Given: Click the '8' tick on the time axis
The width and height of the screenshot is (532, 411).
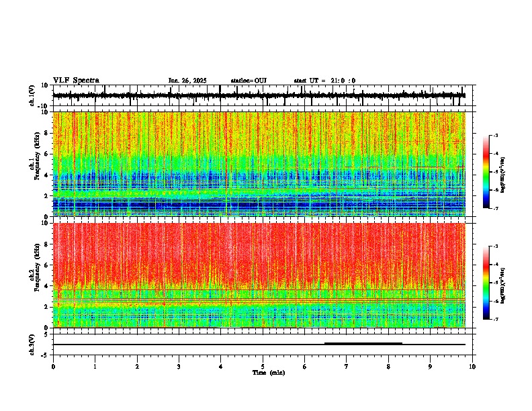Looking at the screenshot, I should [388, 366].
